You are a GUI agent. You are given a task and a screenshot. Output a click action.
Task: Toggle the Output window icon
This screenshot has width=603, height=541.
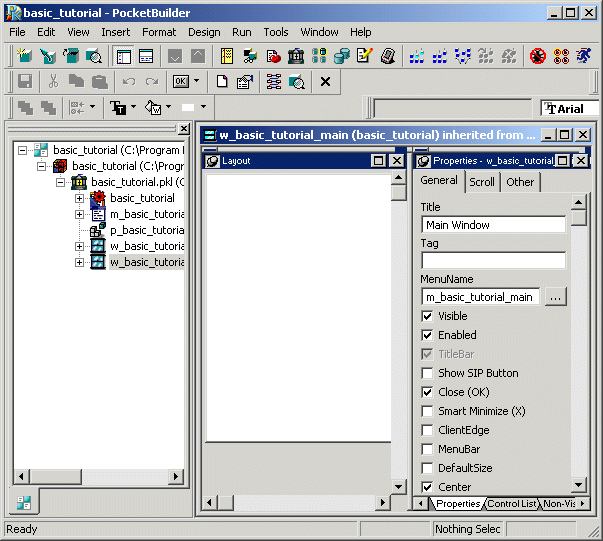pyautogui.click(x=146, y=56)
